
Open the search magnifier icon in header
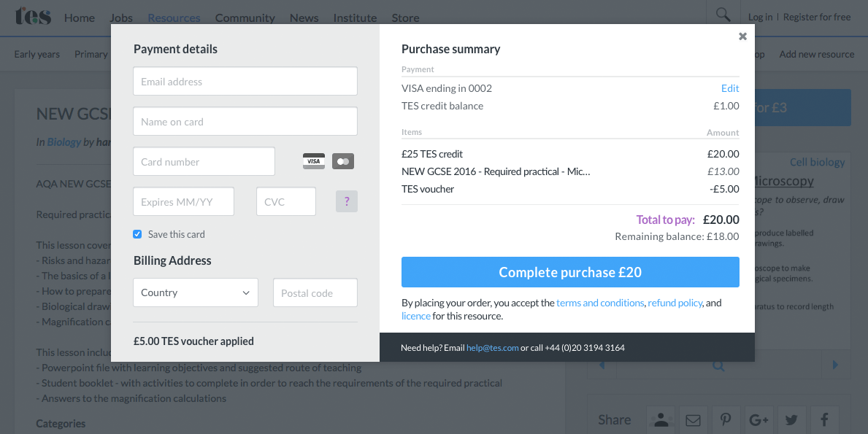[x=723, y=15]
